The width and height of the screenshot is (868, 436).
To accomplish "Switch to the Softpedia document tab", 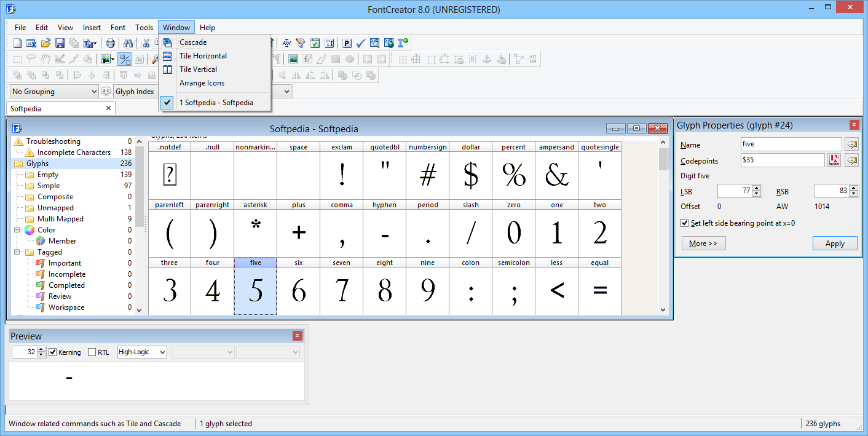I will pyautogui.click(x=60, y=108).
